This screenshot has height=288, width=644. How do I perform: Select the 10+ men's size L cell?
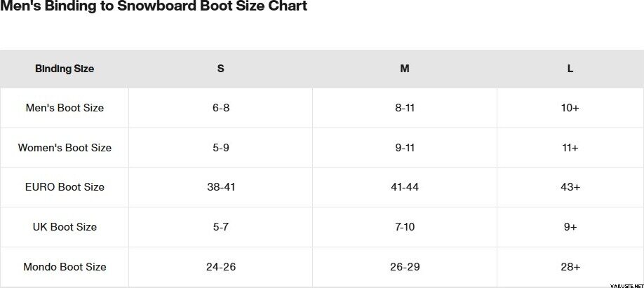[x=570, y=108]
